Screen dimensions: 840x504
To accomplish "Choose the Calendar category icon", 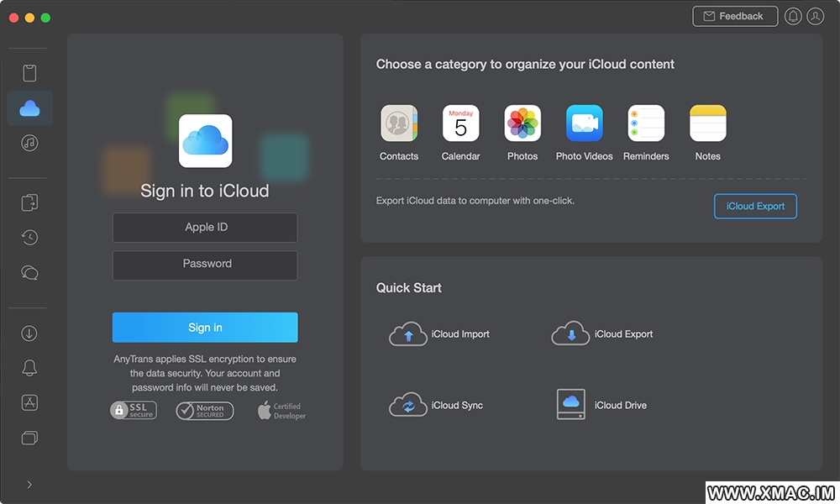I will (460, 123).
